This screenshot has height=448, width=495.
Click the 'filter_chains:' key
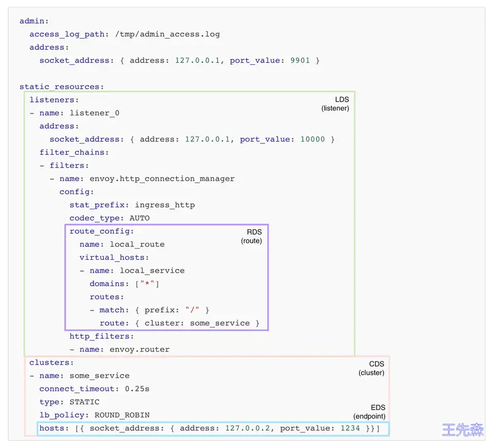point(74,152)
